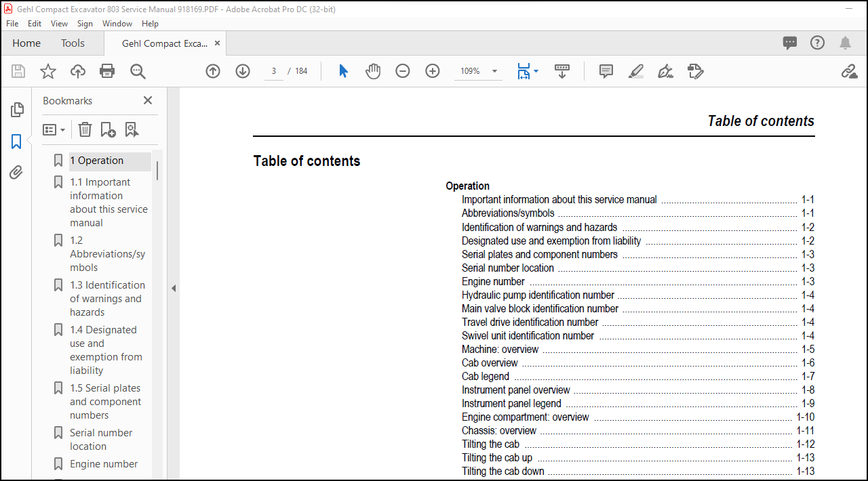Open the 'Engine number' bookmark
The image size is (868, 481).
[104, 464]
